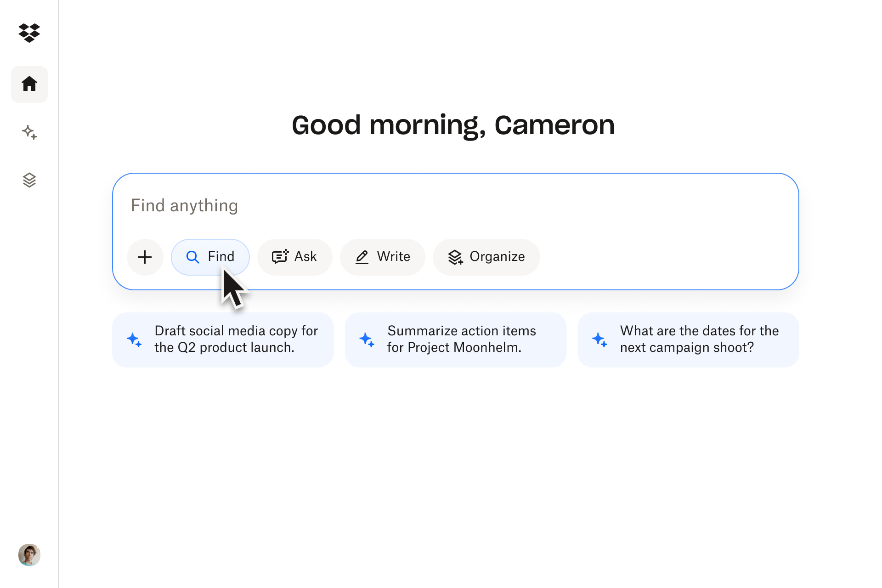882x588 pixels.
Task: Open the Q2 product launch suggestion
Action: click(x=222, y=339)
